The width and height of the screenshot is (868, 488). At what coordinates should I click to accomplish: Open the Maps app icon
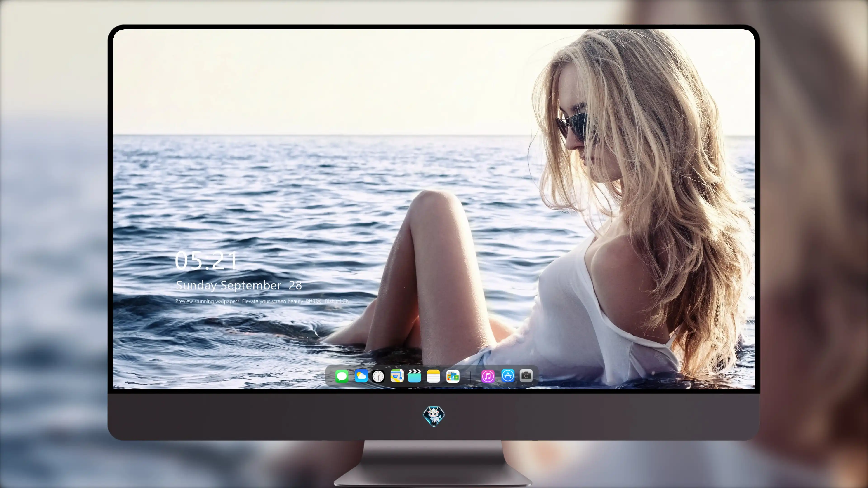pos(397,376)
